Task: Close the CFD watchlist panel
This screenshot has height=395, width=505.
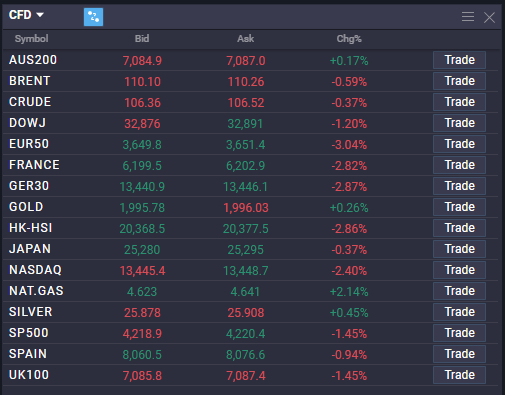Action: click(x=489, y=17)
